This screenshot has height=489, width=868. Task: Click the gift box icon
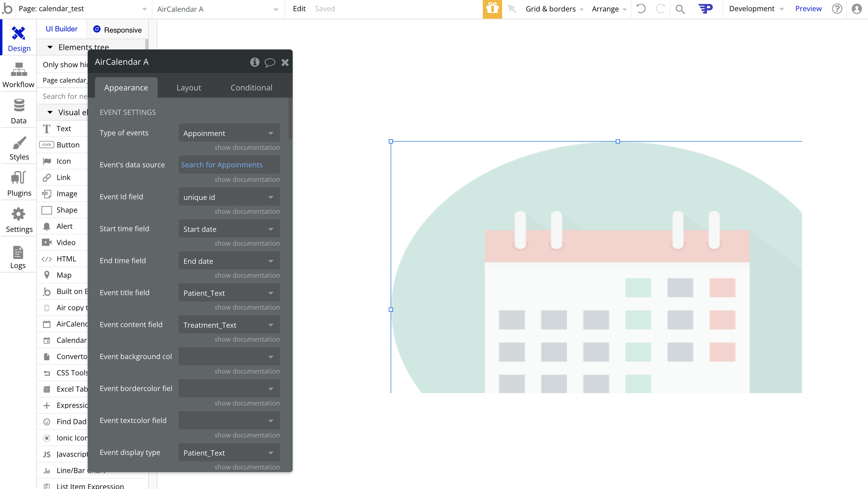[492, 9]
